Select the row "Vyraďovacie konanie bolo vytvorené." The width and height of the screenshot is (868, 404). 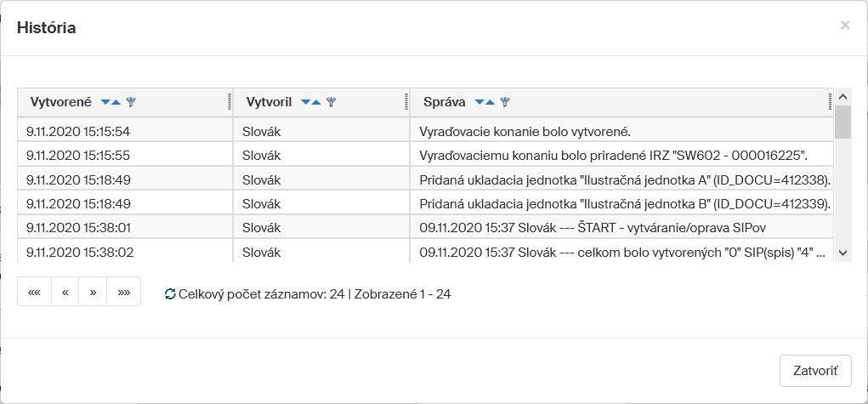[525, 132]
